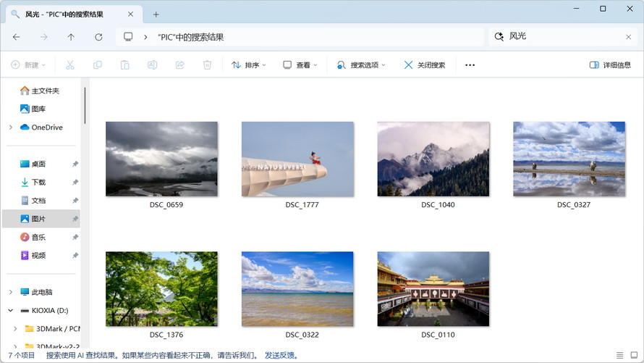Open the three-dot more options menu
Viewport: 644px width, 363px height.
470,65
